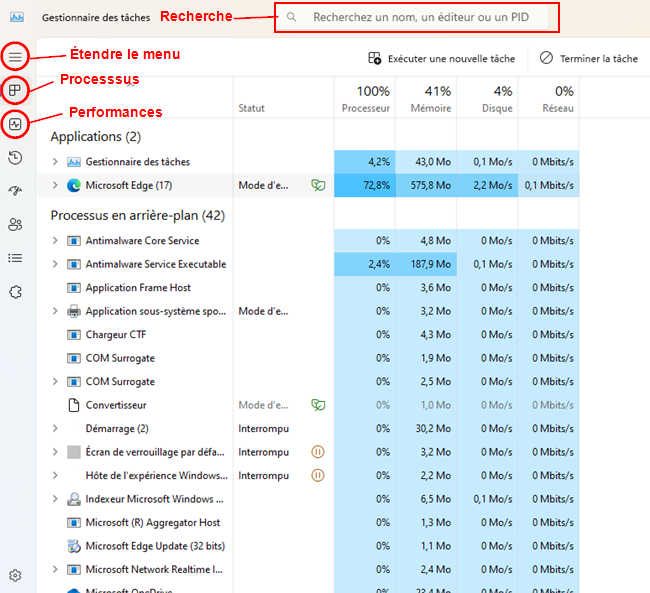Viewport: 650px width, 593px height.
Task: Open the Performances tab icon
Action: 15,124
